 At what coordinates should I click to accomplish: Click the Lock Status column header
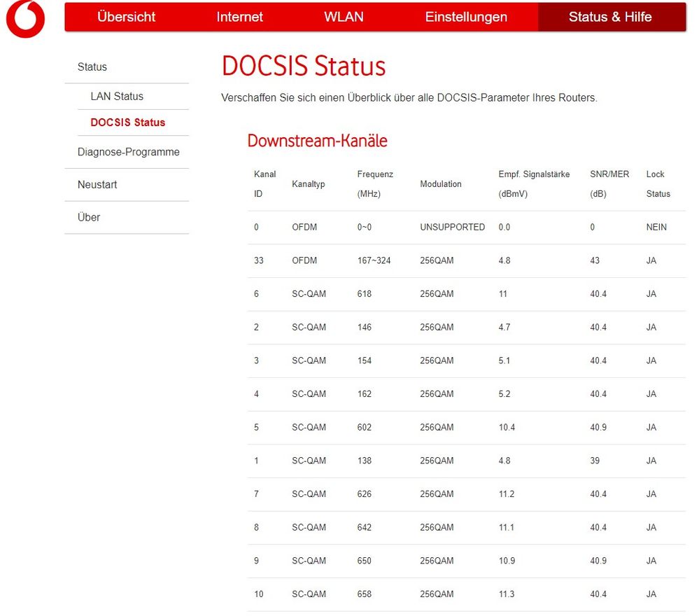(x=658, y=184)
